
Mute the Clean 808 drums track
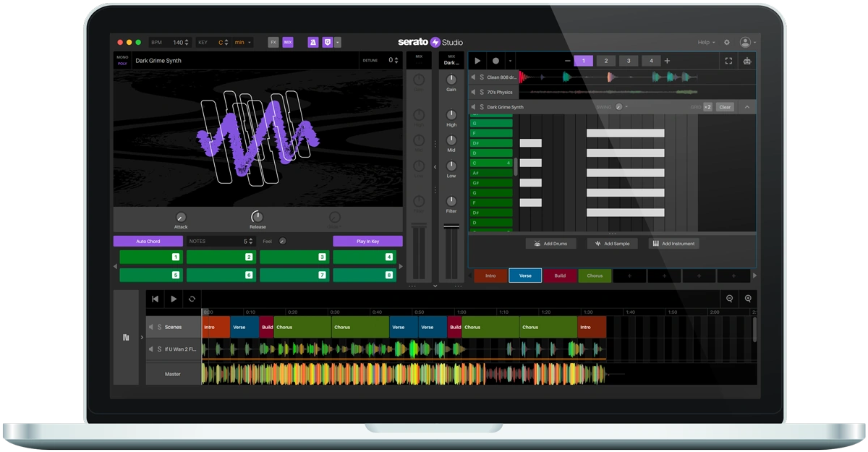(472, 76)
